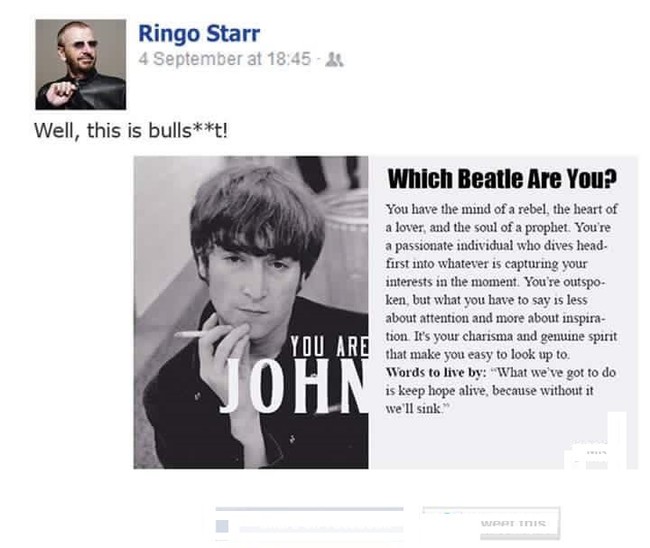The width and height of the screenshot is (650, 548).
Task: Open the 4 September at 18:45 timestamp
Action: click(x=224, y=59)
